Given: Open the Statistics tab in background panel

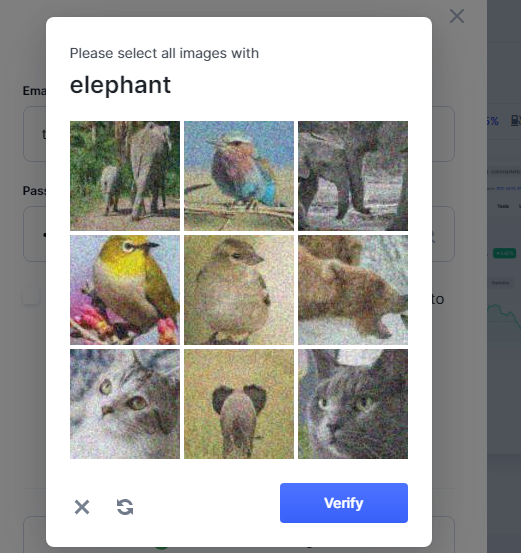Looking at the screenshot, I should click(500, 283).
